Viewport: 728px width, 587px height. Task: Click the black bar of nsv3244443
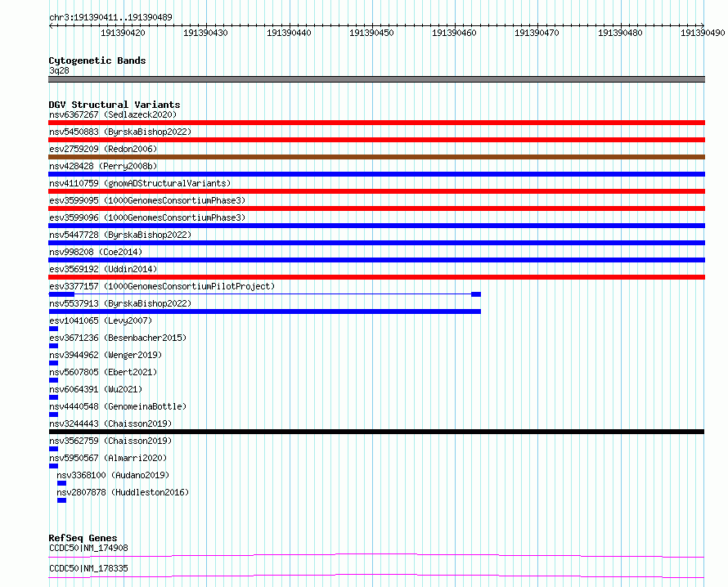[x=376, y=432]
